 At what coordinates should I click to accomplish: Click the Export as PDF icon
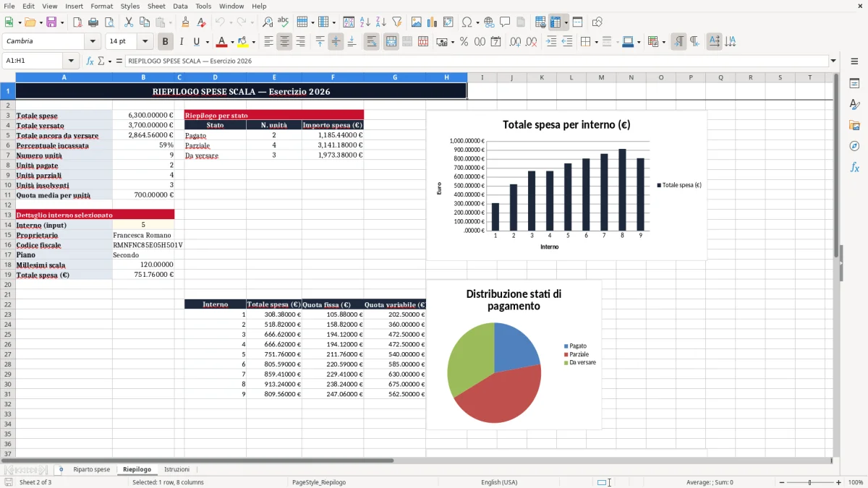click(77, 22)
